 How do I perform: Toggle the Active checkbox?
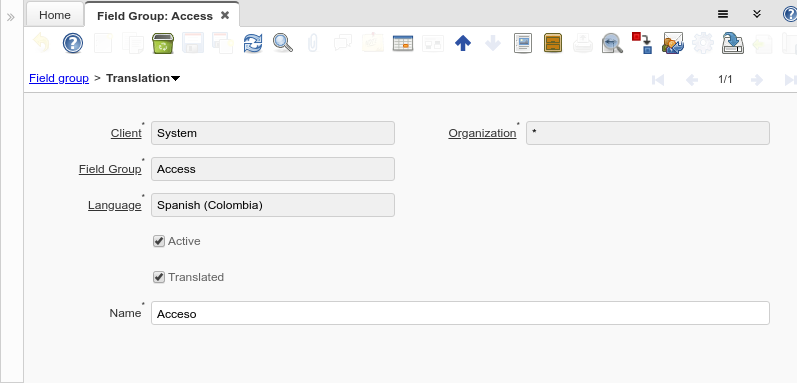click(159, 241)
